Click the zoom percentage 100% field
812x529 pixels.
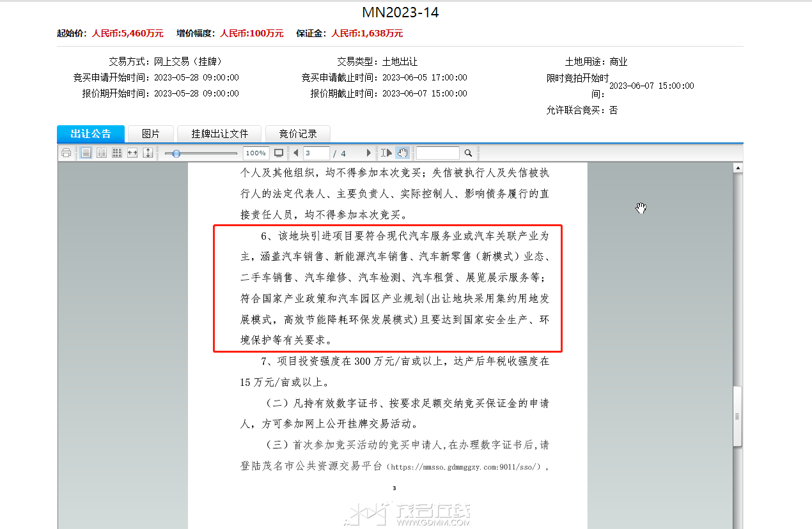(x=256, y=153)
